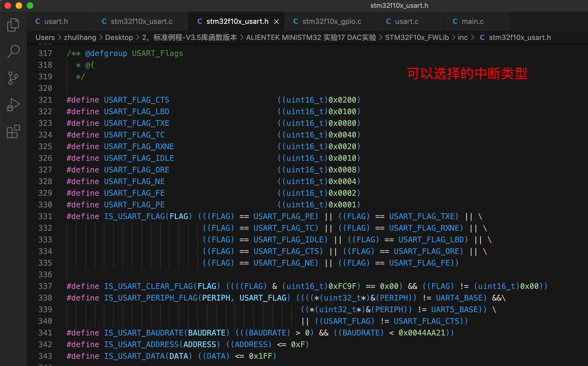The width and height of the screenshot is (588, 366).
Task: Click the Users breadcrumb segment
Action: (45, 37)
